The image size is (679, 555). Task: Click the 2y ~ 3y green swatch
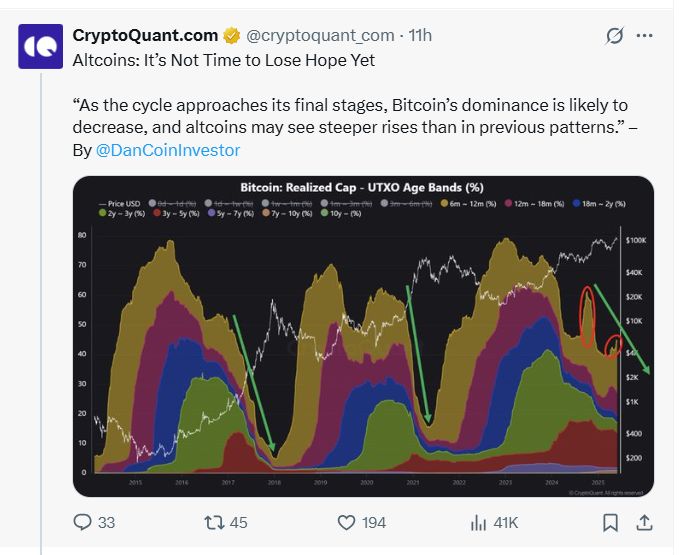[103, 213]
